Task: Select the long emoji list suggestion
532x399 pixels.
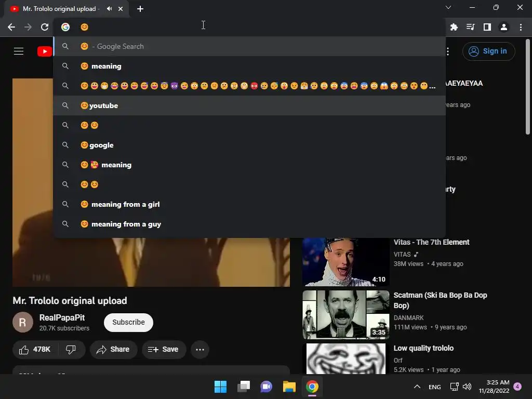Action: pos(249,86)
